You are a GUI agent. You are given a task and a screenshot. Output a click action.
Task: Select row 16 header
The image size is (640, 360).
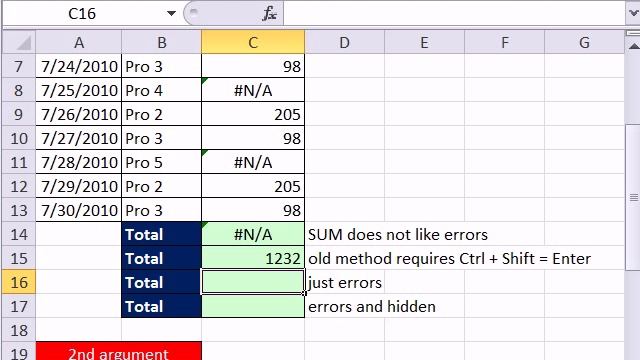click(19, 282)
